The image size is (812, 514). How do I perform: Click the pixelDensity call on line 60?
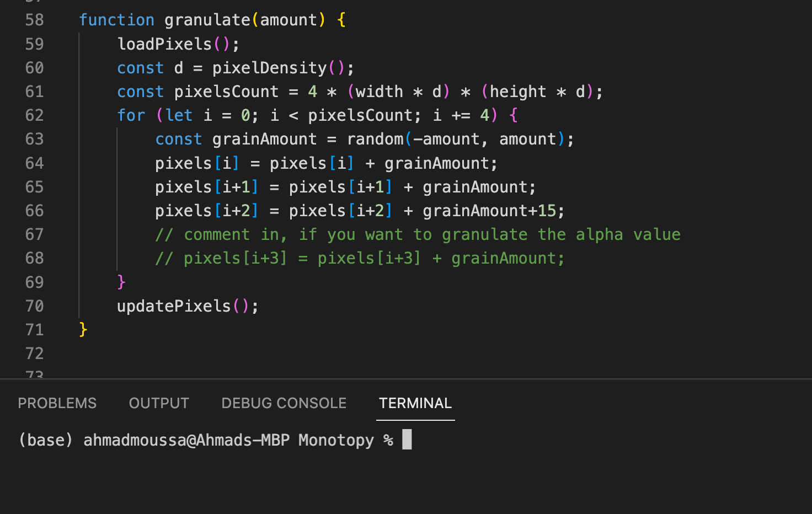[269, 68]
